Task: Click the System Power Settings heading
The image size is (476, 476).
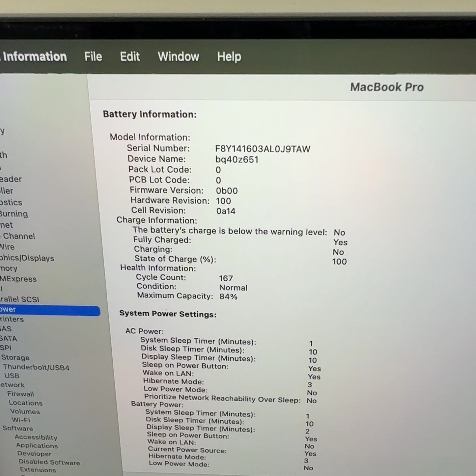Action: coord(168,314)
